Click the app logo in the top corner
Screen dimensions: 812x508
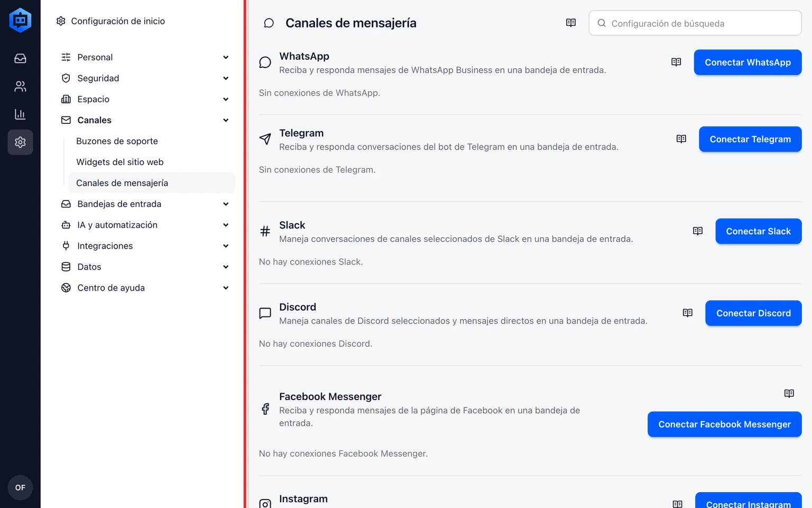tap(20, 20)
